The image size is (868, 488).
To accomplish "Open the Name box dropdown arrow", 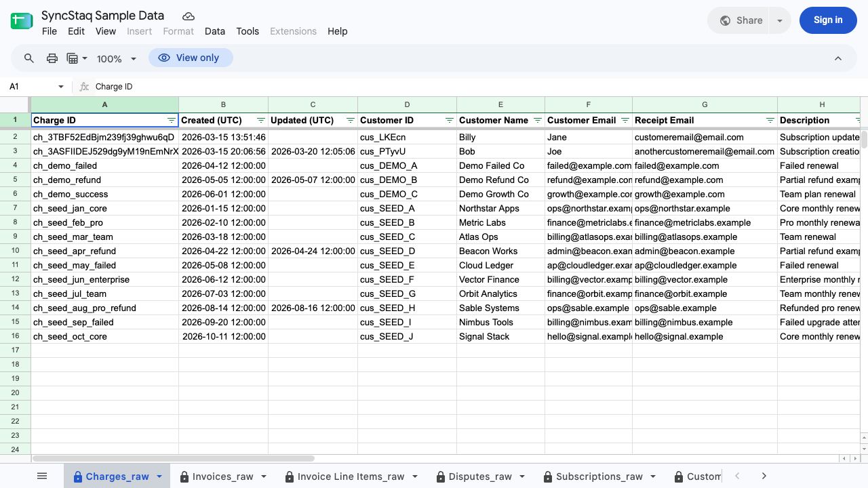I will coord(61,87).
